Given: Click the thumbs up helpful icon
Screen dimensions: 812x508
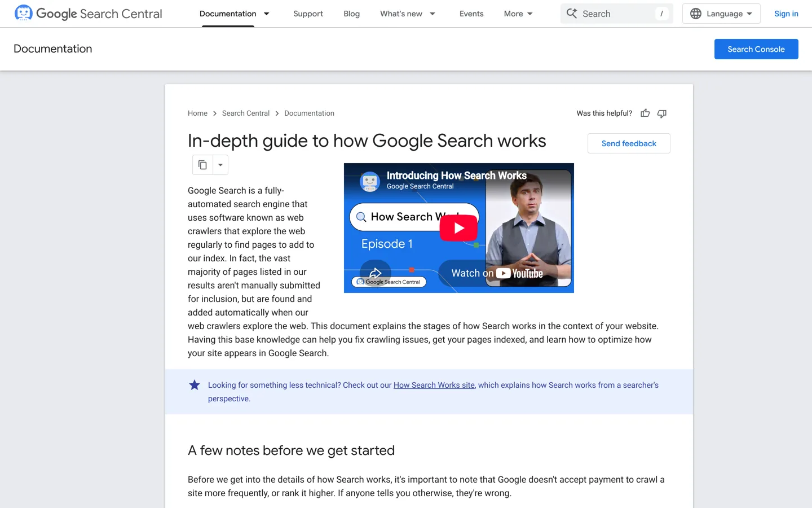Looking at the screenshot, I should click(x=645, y=113).
